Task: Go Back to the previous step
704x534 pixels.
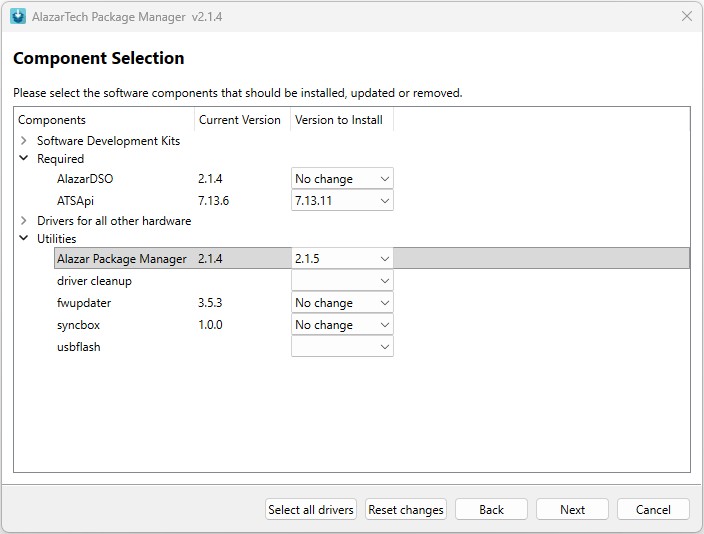Action: (x=491, y=509)
